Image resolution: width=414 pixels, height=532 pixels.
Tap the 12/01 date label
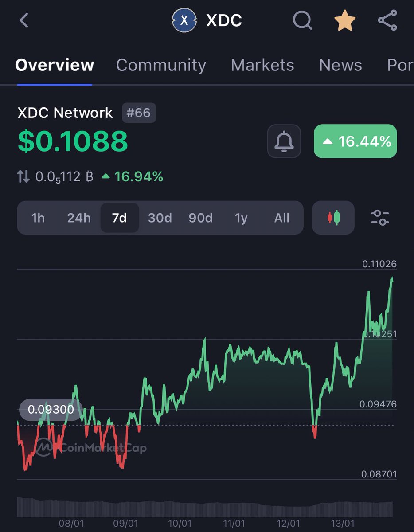288,524
